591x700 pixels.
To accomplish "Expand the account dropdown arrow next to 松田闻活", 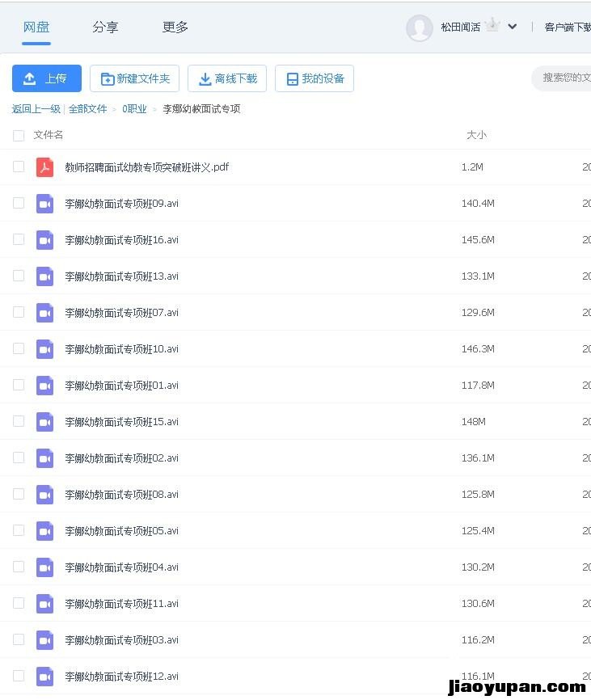I will [513, 27].
